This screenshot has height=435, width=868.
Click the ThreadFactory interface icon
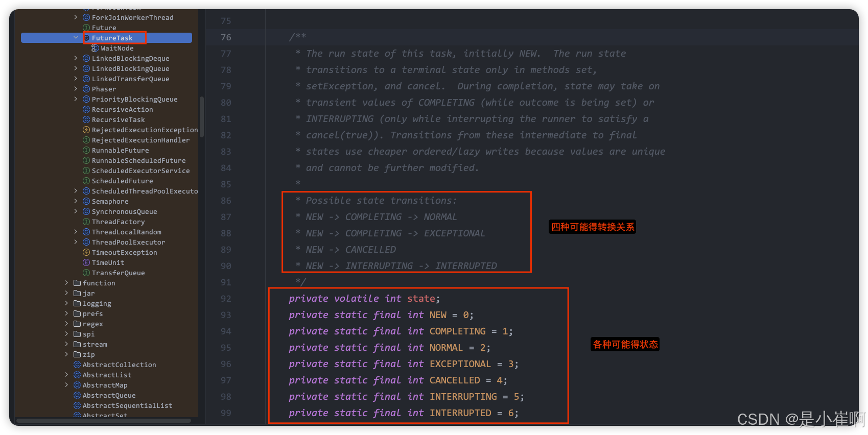point(86,222)
